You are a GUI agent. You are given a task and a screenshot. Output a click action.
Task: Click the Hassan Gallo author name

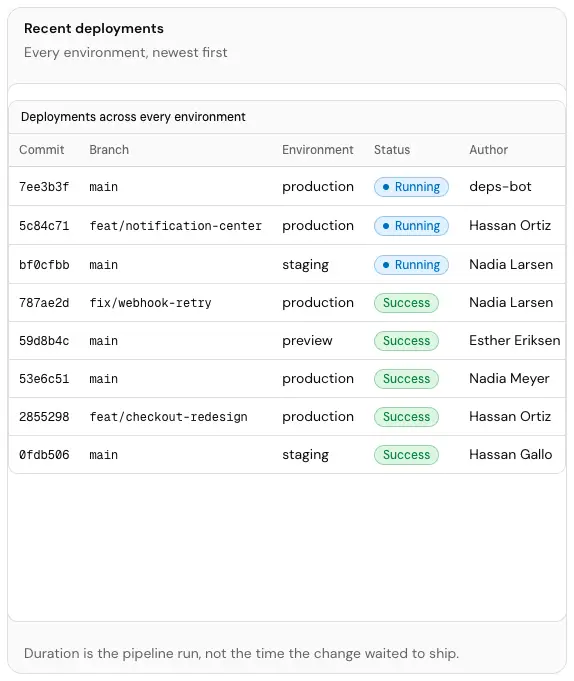click(x=511, y=455)
